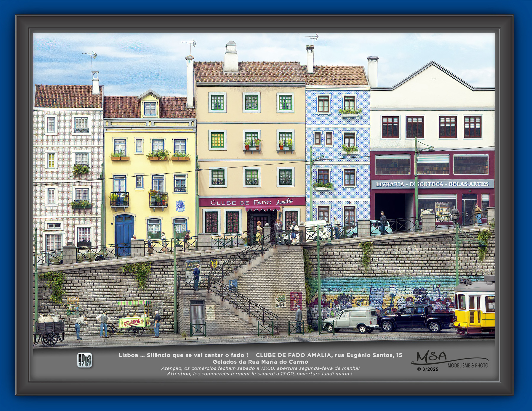Click the blue arched door of yellow house
The height and width of the screenshot is (411, 532).
point(124,235)
